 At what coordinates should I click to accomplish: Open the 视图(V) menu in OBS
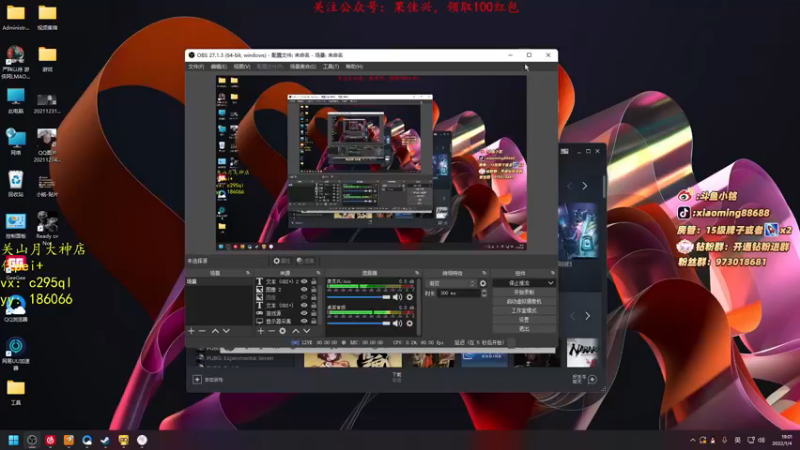[242, 66]
